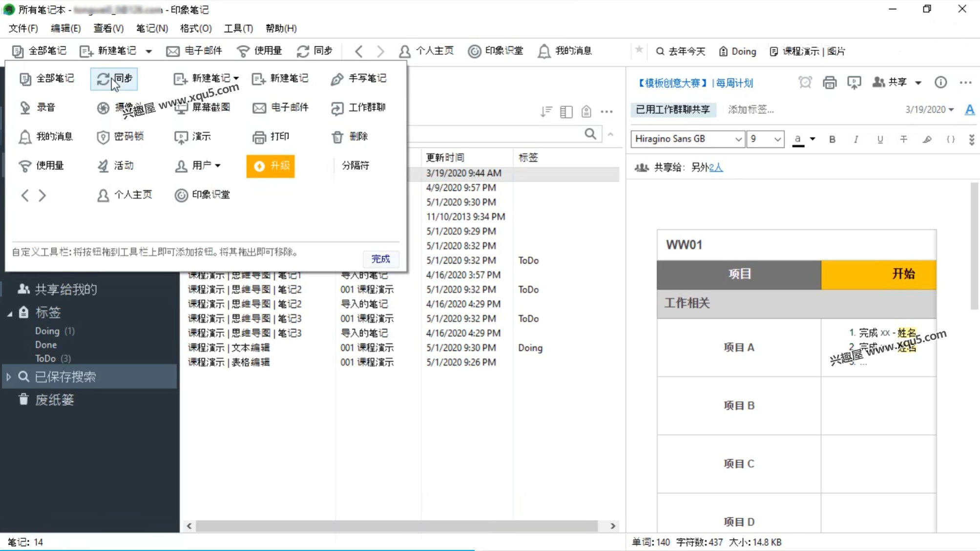The width and height of the screenshot is (980, 551).
Task: Toggle bold formatting on selected text
Action: coord(832,138)
